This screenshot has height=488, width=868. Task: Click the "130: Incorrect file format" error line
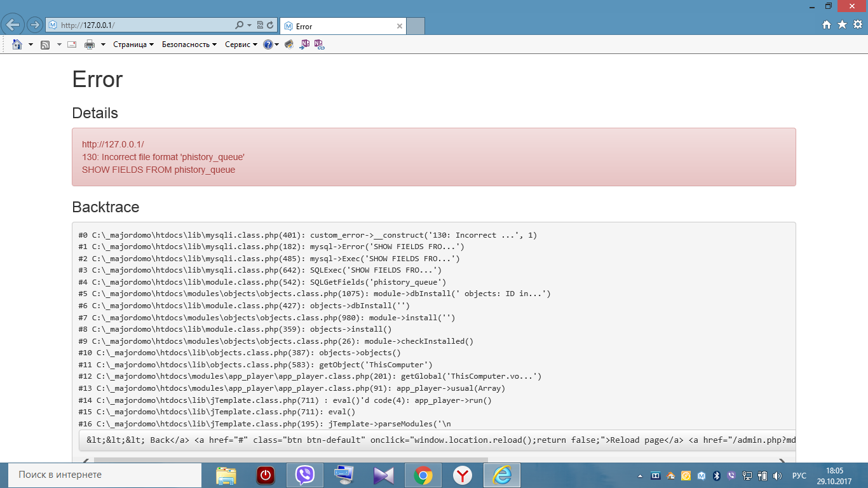[x=163, y=157]
